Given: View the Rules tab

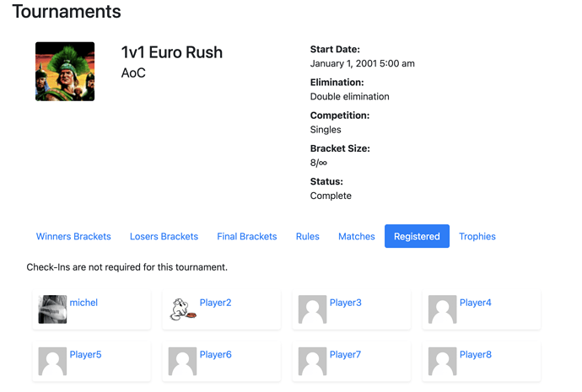Looking at the screenshot, I should click(x=308, y=236).
